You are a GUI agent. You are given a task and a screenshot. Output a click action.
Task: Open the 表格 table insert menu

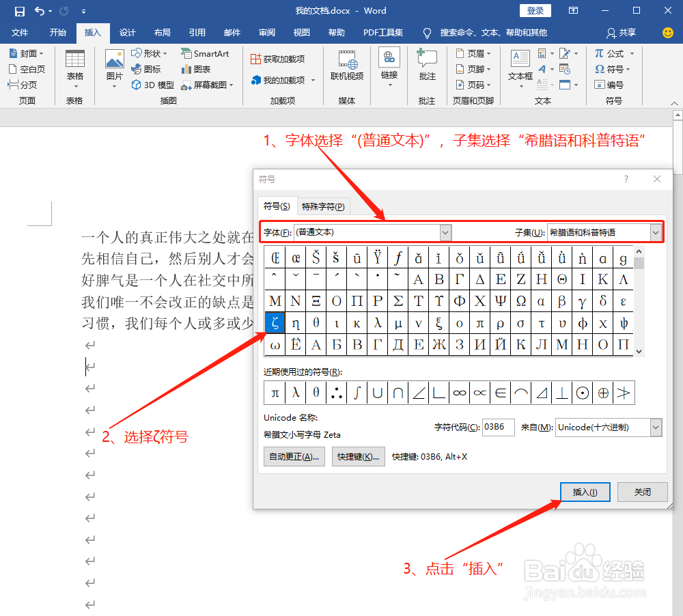point(75,69)
